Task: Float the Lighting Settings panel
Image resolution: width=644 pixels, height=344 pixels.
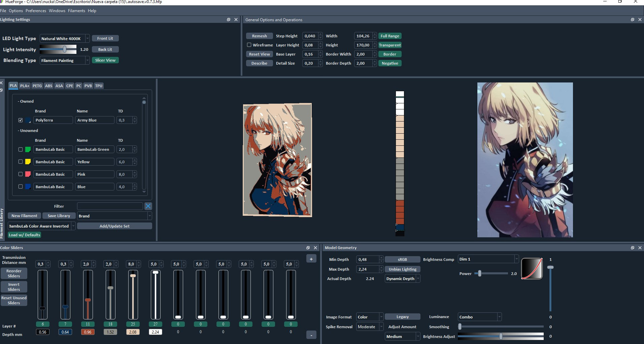Action: (x=229, y=20)
